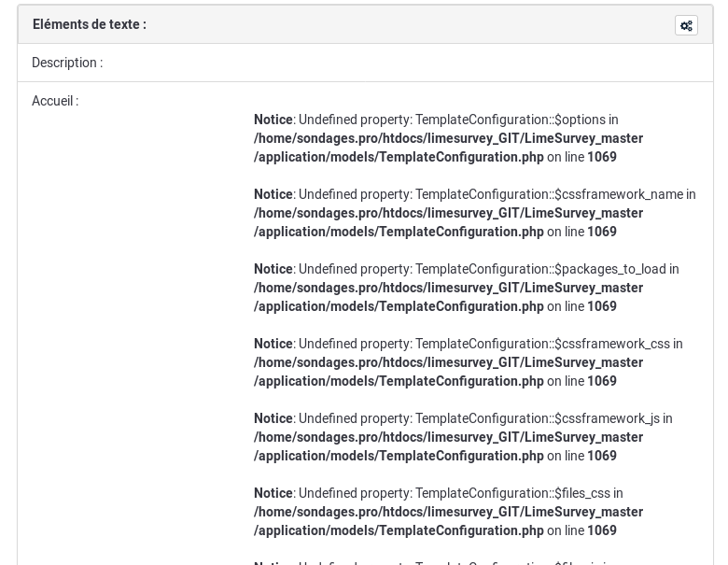
Task: Click the bold TemplateConfiguration.php path under the $options notice
Action: 399,157
